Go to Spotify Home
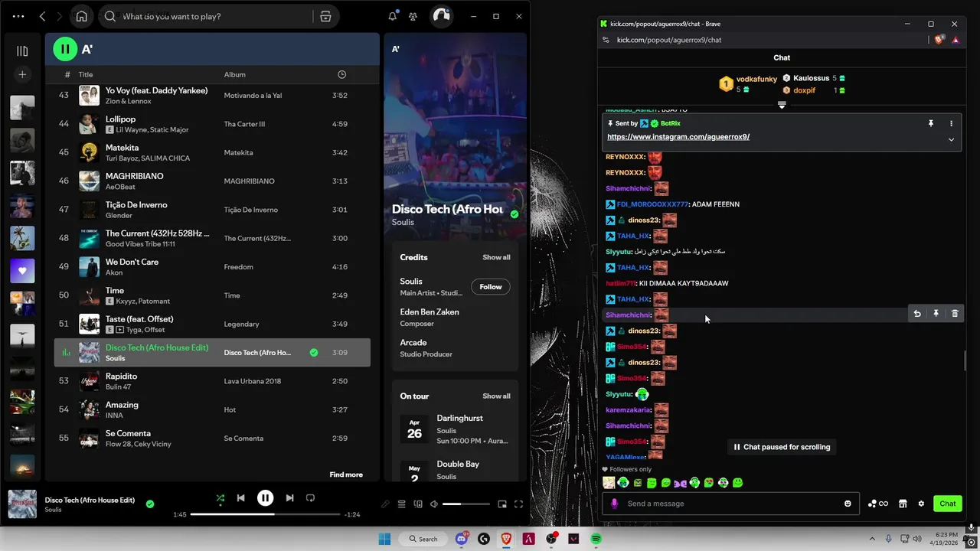 pos(82,16)
